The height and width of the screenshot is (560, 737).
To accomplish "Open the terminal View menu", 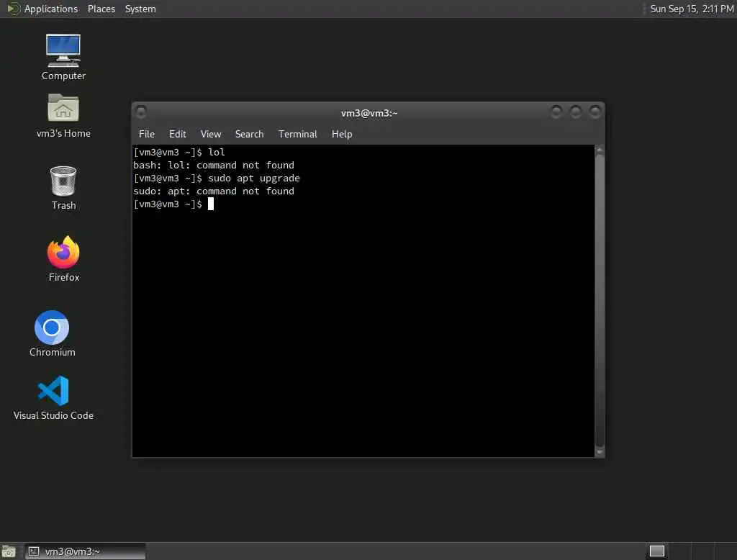I will tap(211, 134).
